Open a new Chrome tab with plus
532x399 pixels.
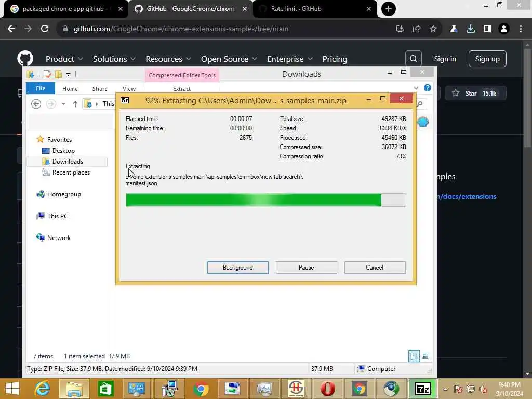click(x=389, y=9)
